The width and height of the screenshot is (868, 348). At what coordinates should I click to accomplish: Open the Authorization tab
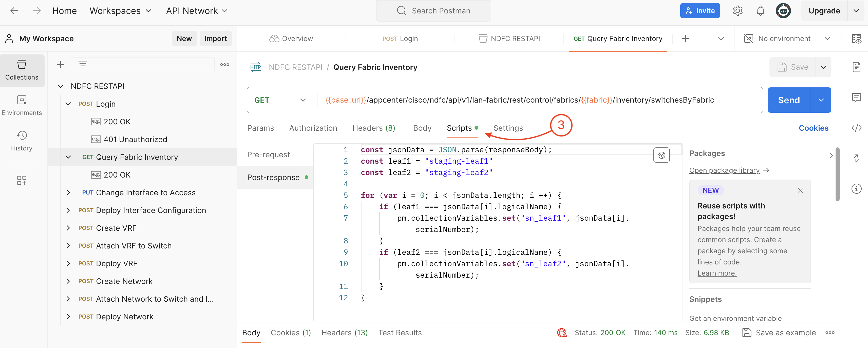(x=313, y=128)
